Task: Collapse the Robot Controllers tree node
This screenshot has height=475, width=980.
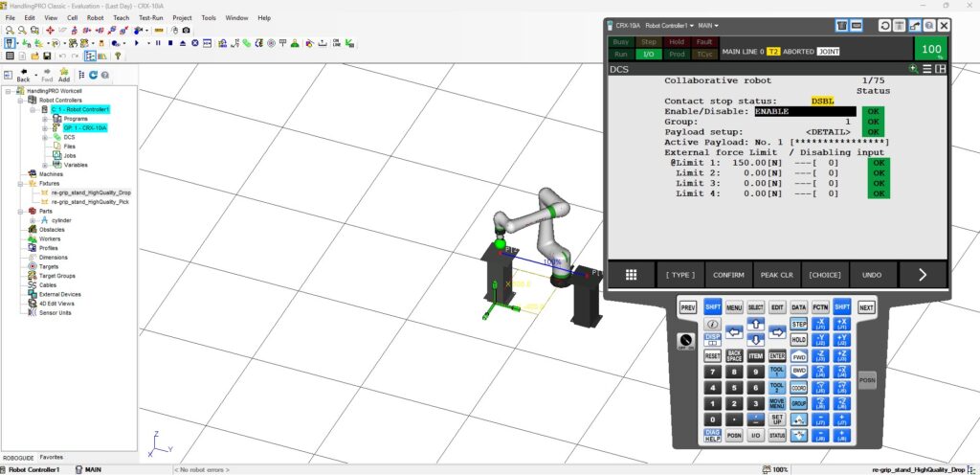Action: 20,100
